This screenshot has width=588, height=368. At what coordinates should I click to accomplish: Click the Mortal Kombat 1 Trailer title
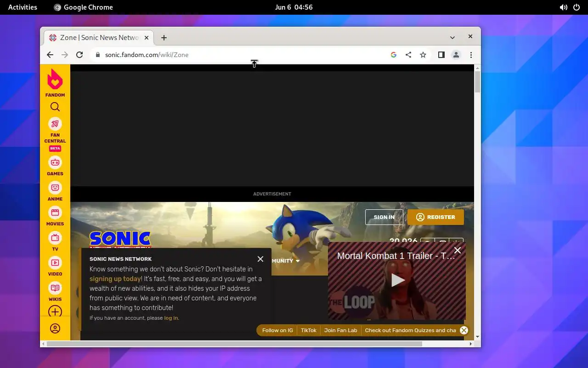tap(396, 256)
